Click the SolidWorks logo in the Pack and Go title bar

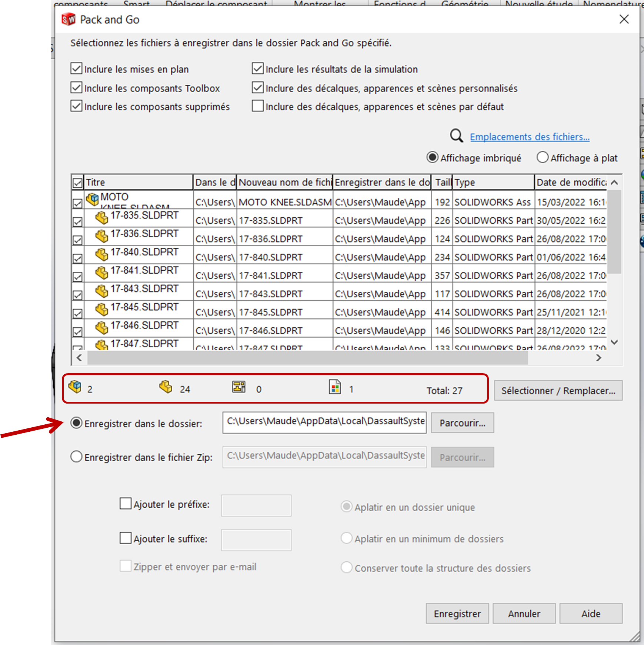pos(68,19)
